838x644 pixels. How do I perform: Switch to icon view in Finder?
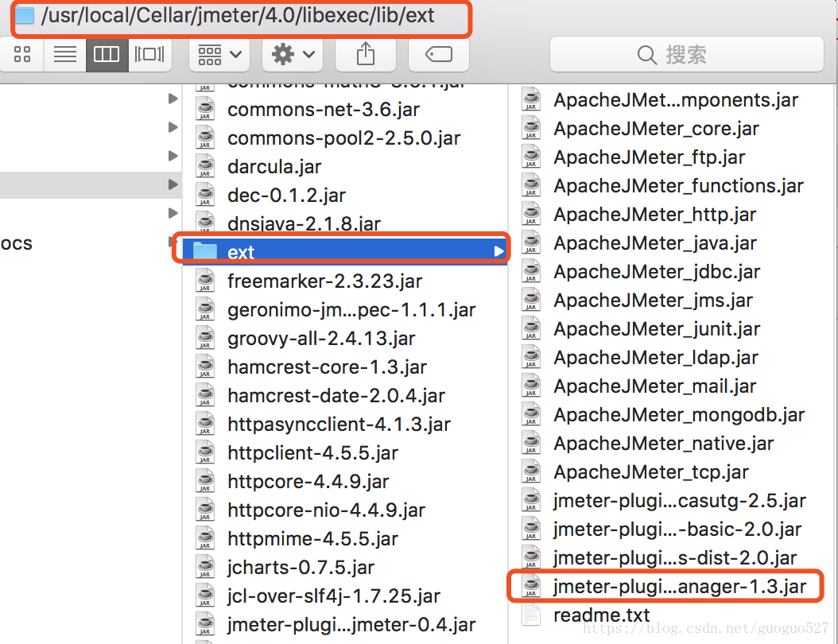pyautogui.click(x=21, y=54)
